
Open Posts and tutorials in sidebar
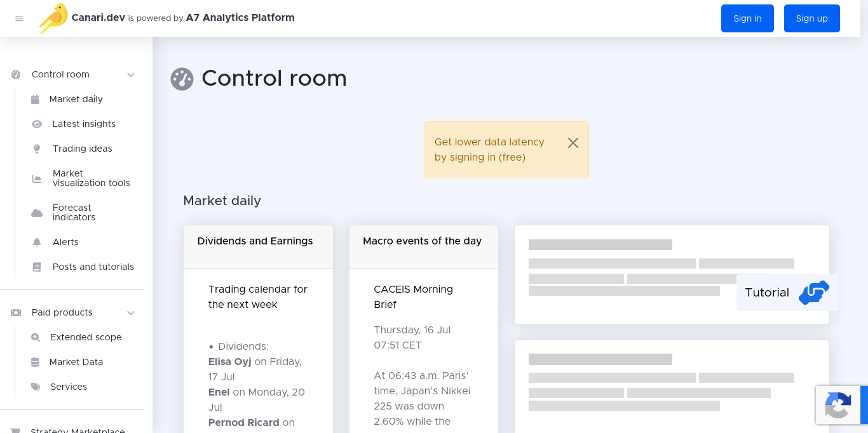point(93,267)
